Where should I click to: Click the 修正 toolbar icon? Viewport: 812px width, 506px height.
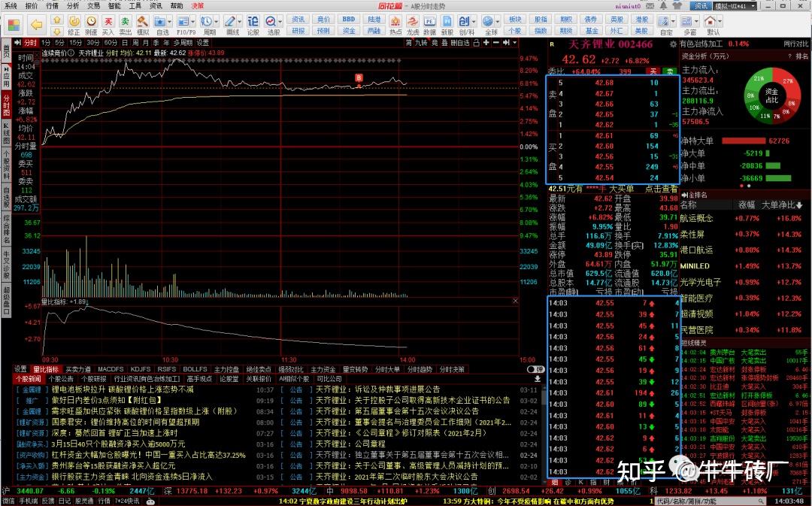click(x=74, y=25)
